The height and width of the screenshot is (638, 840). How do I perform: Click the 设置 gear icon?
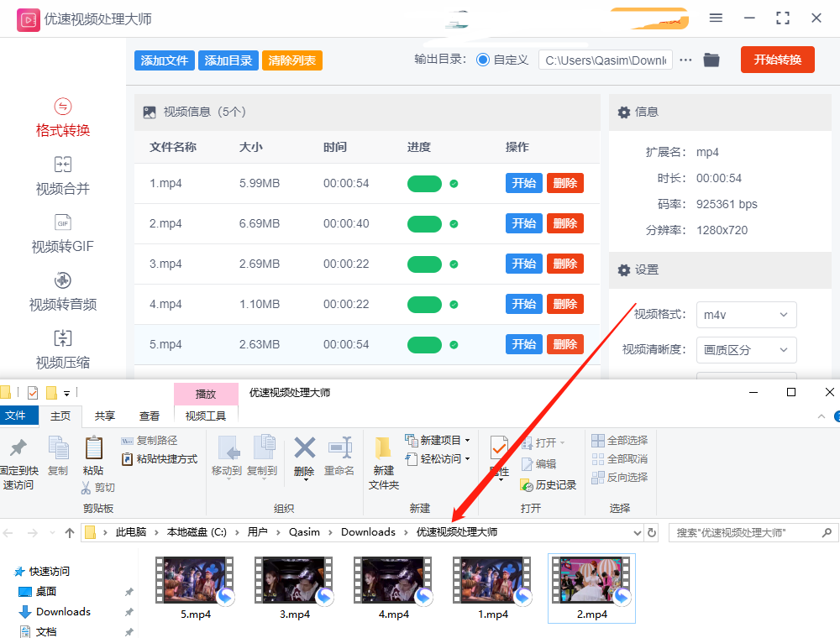point(623,270)
